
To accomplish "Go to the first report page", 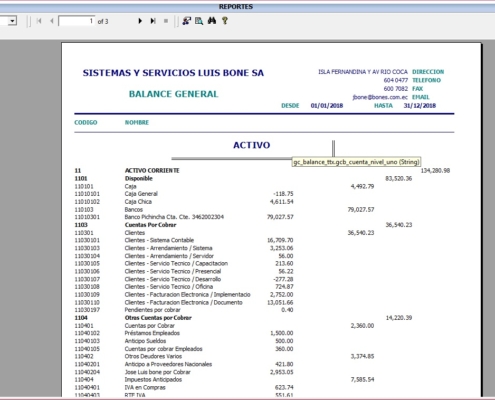I will [39, 21].
